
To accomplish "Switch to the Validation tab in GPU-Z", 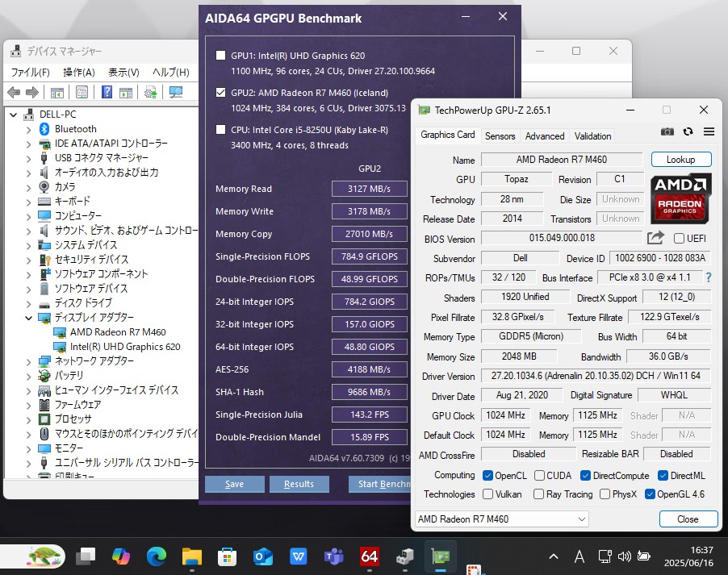I will tap(592, 136).
